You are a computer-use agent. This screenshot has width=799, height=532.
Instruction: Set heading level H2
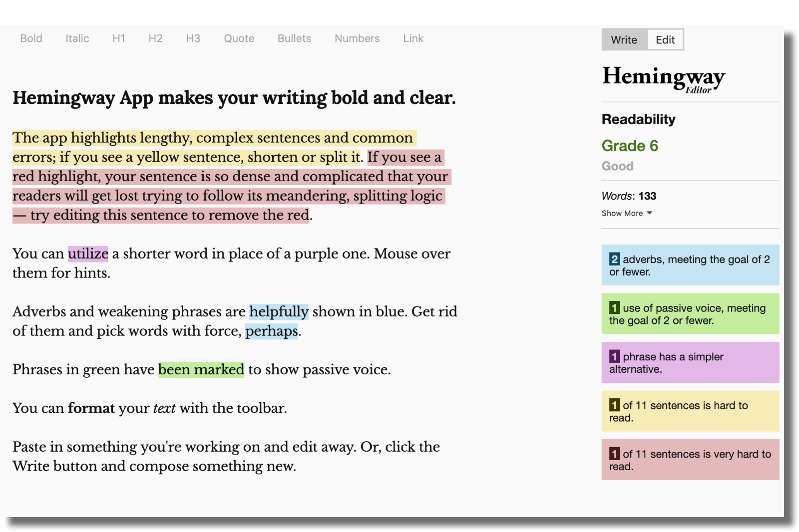[x=155, y=38]
